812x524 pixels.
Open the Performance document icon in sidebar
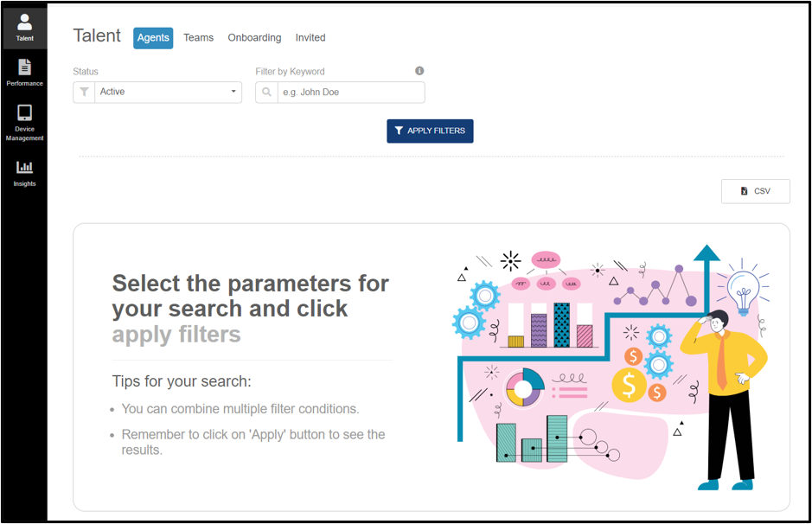24,67
